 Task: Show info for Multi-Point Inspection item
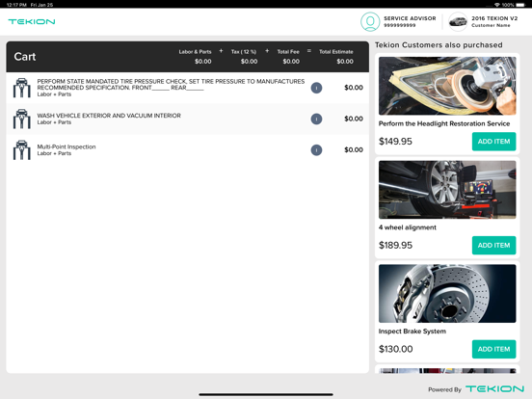316,150
